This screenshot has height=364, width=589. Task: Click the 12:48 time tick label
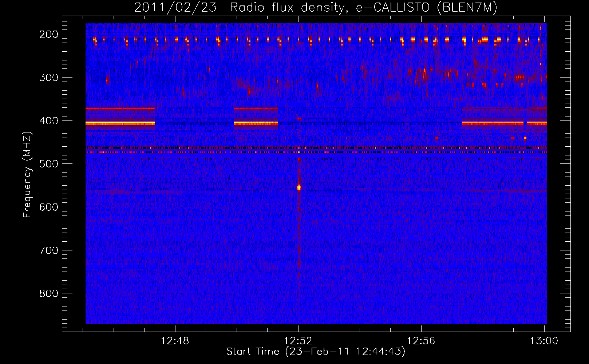[x=175, y=341]
